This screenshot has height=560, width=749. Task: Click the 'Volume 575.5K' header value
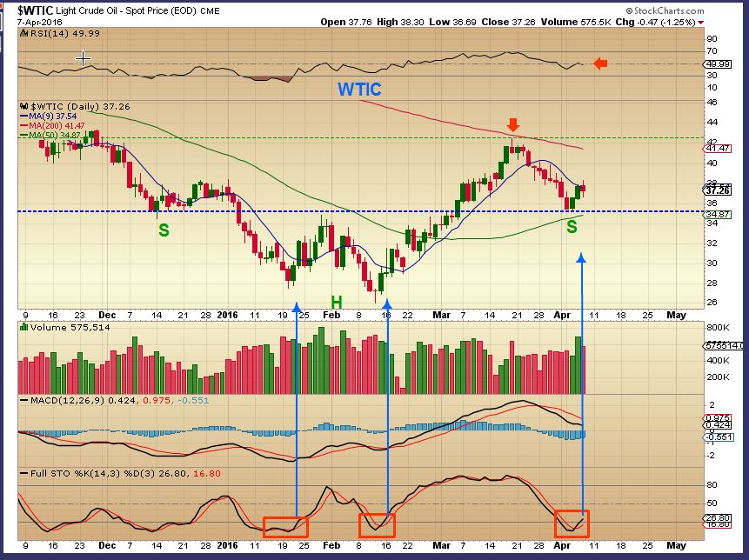pyautogui.click(x=576, y=22)
